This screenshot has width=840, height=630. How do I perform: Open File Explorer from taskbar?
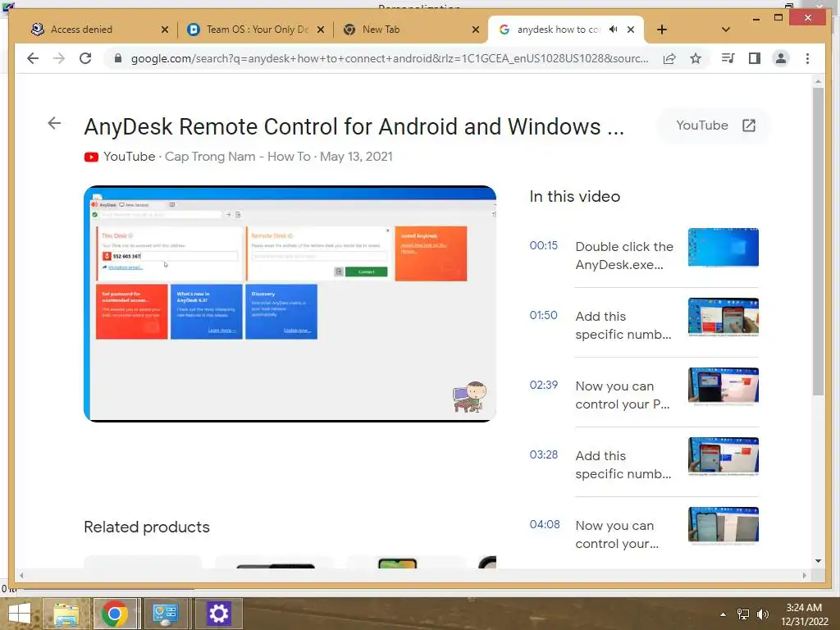(66, 614)
